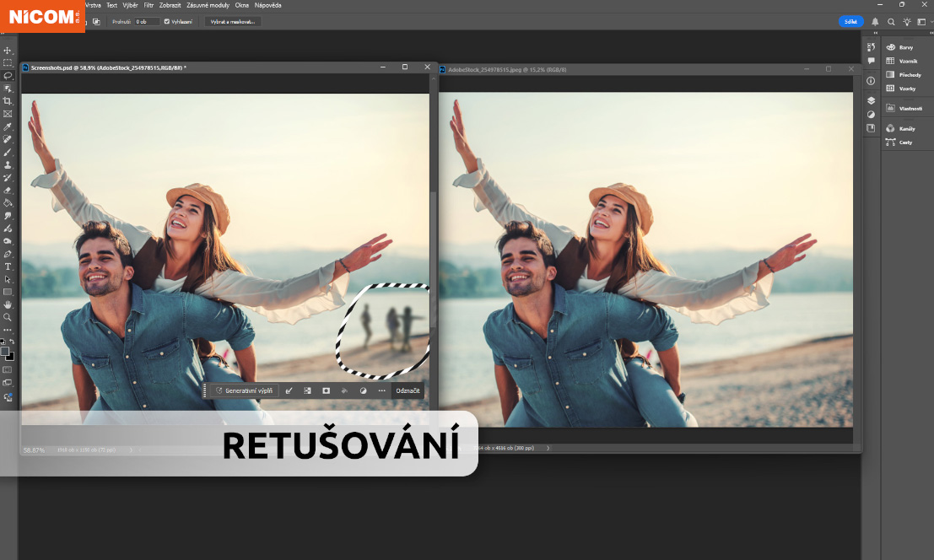Open the Nápověda menu
Image resolution: width=934 pixels, height=560 pixels.
point(268,5)
